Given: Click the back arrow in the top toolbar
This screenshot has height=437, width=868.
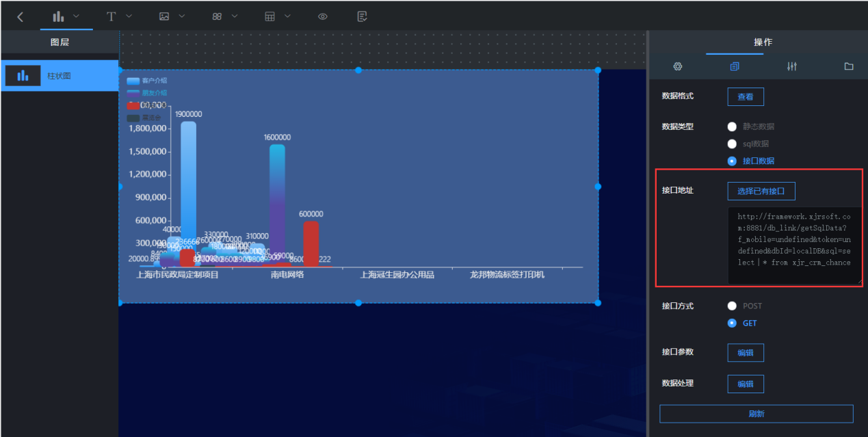Looking at the screenshot, I should [x=21, y=16].
